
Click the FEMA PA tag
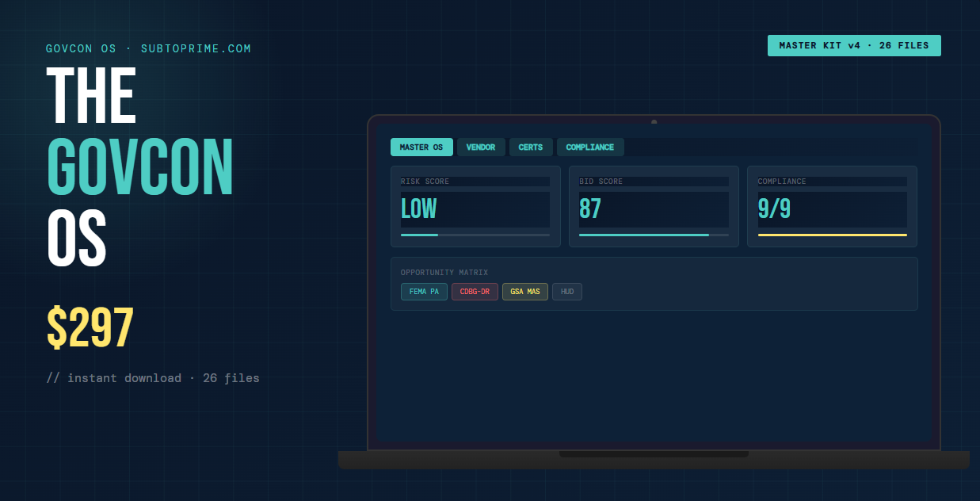424,292
